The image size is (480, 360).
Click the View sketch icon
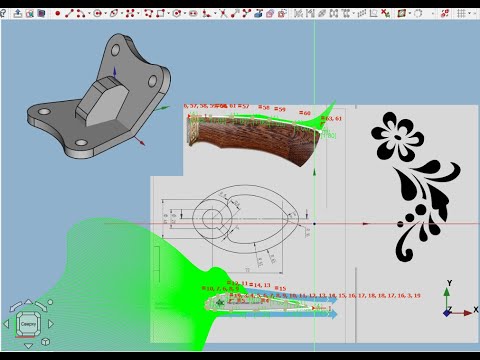(30, 14)
